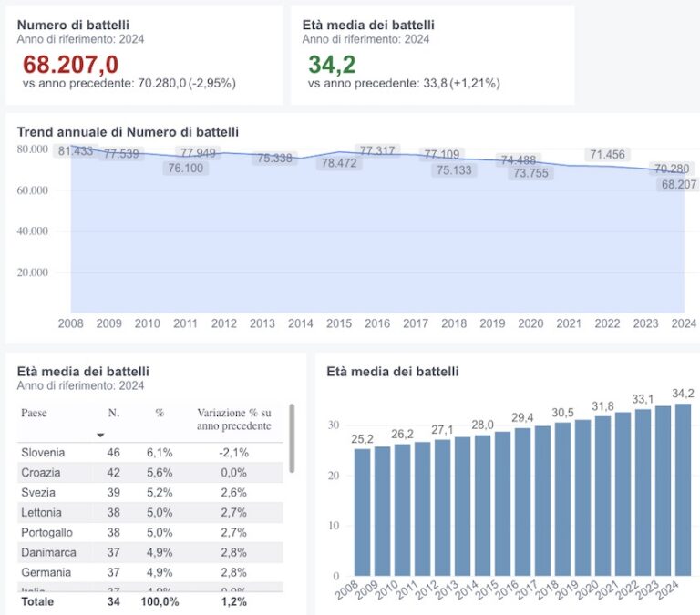Click the green 34,2 KPI value

[332, 65]
